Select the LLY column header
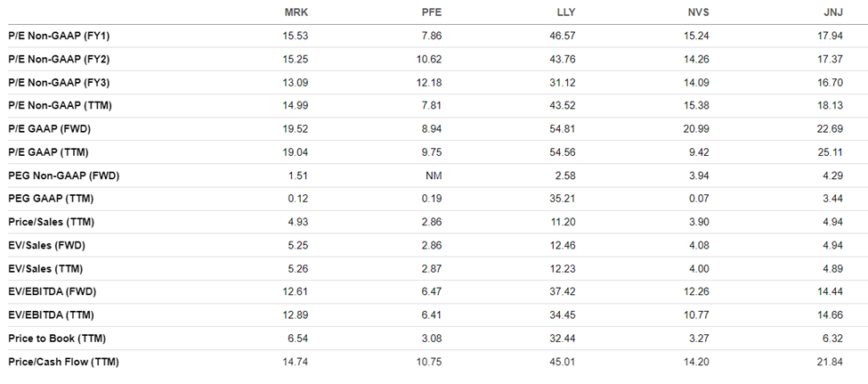 tap(565, 12)
